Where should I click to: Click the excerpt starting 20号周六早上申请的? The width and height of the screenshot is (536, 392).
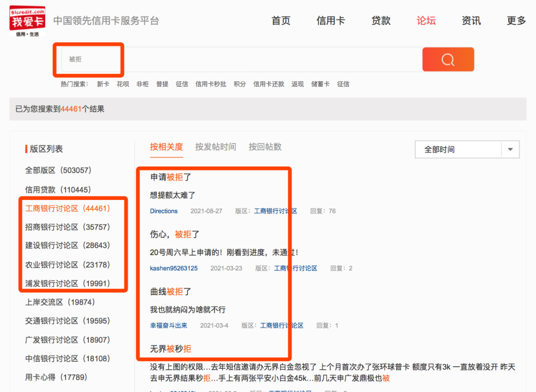coord(224,253)
